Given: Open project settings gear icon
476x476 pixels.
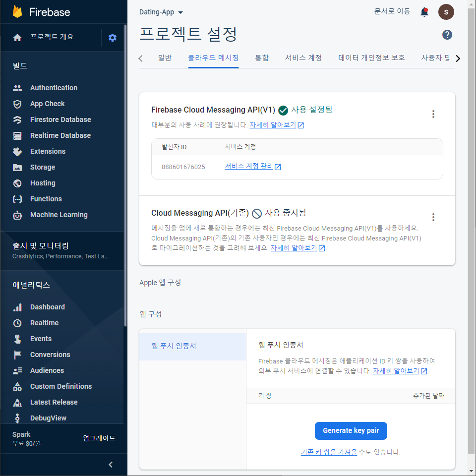Looking at the screenshot, I should point(113,38).
